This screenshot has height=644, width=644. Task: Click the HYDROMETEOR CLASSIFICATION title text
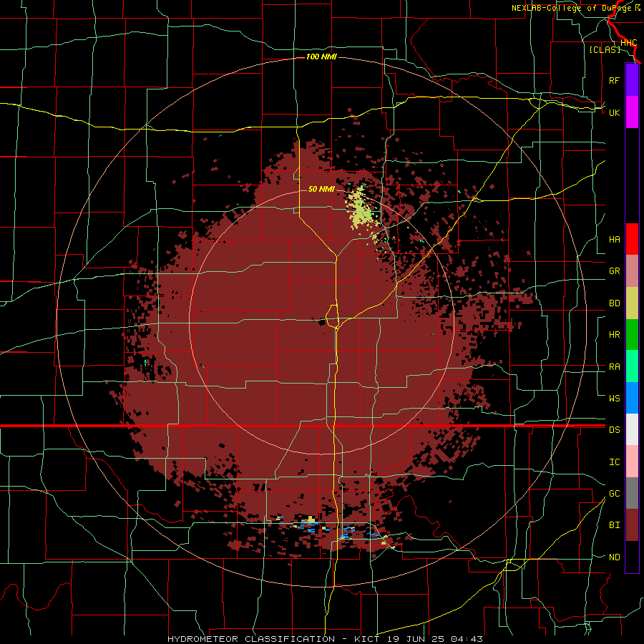(251, 639)
